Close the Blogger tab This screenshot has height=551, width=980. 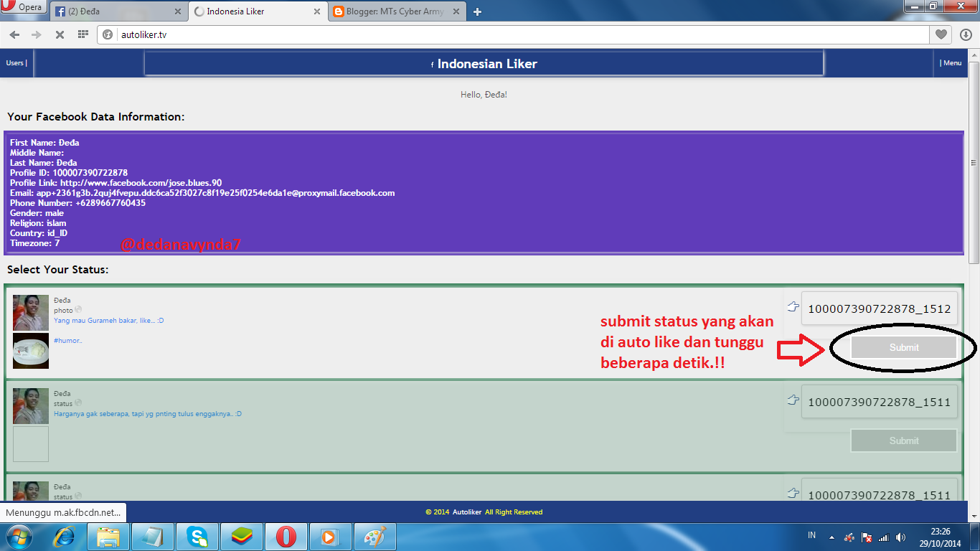tap(456, 12)
